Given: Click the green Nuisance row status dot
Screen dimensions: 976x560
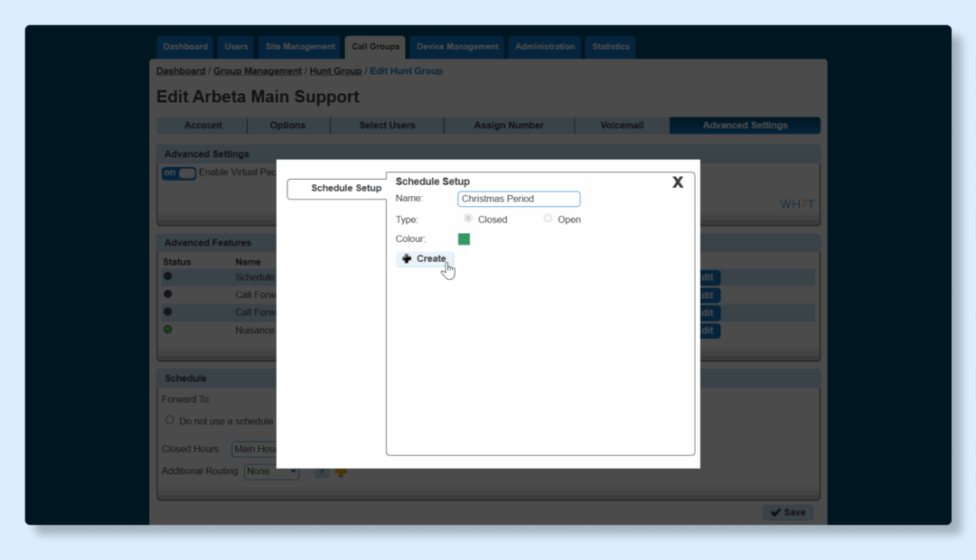Looking at the screenshot, I should [x=168, y=330].
